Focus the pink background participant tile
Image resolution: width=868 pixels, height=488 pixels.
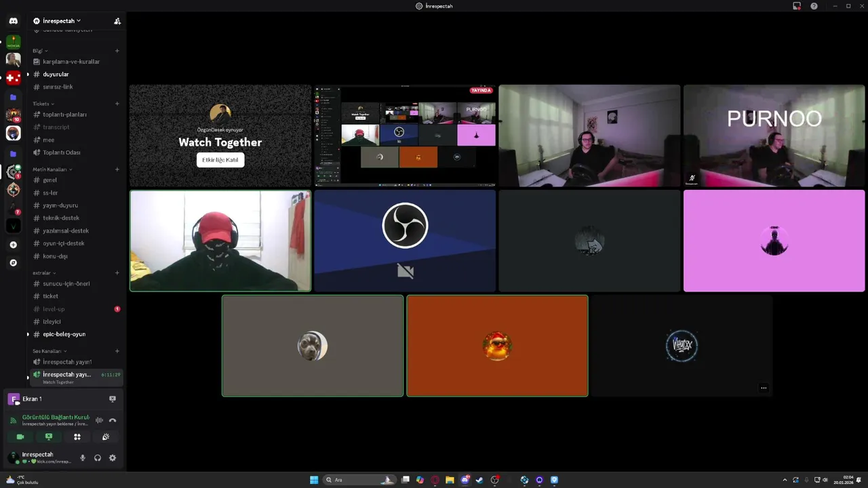774,241
